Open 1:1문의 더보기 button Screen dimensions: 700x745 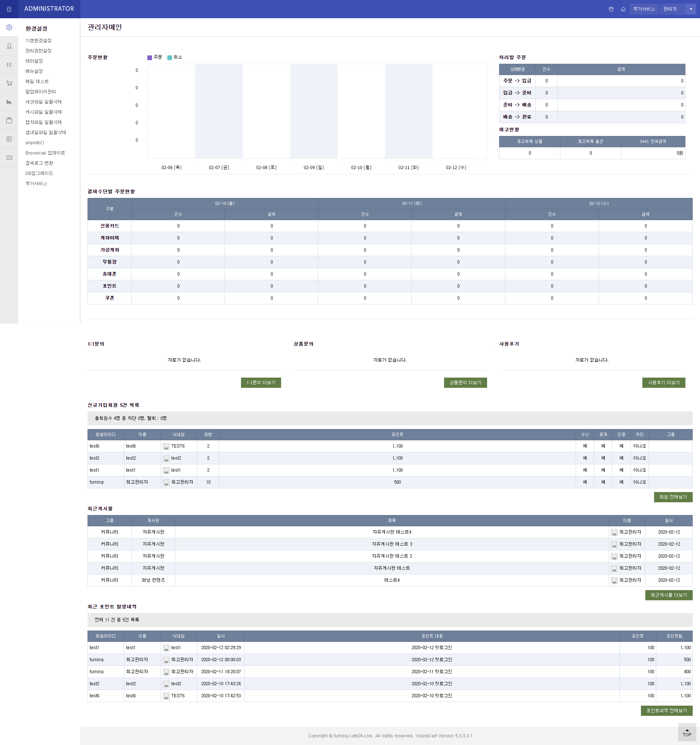point(261,383)
